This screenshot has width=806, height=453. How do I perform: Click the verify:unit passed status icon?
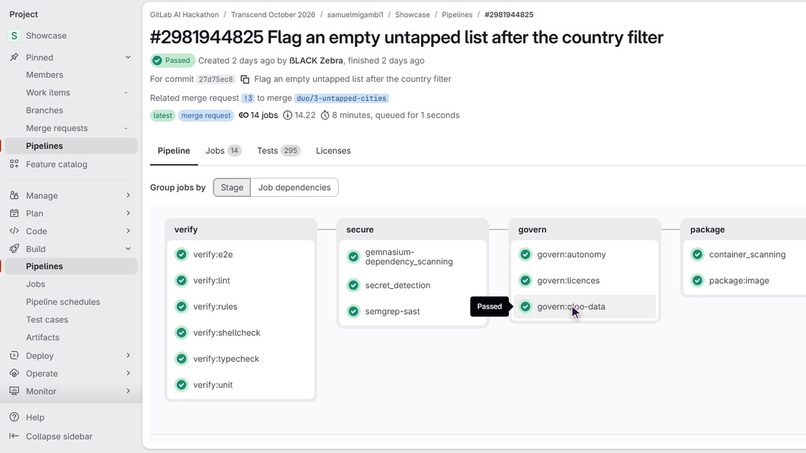tap(181, 385)
